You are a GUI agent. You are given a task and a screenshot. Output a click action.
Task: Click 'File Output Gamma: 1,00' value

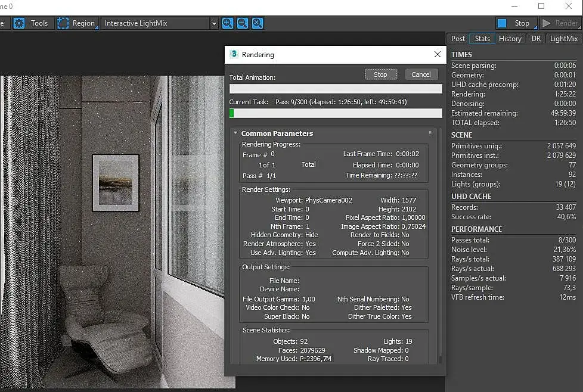[x=278, y=299]
